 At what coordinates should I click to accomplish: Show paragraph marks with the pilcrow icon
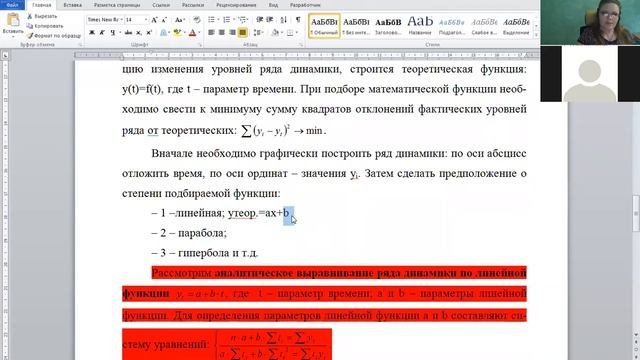coord(298,20)
